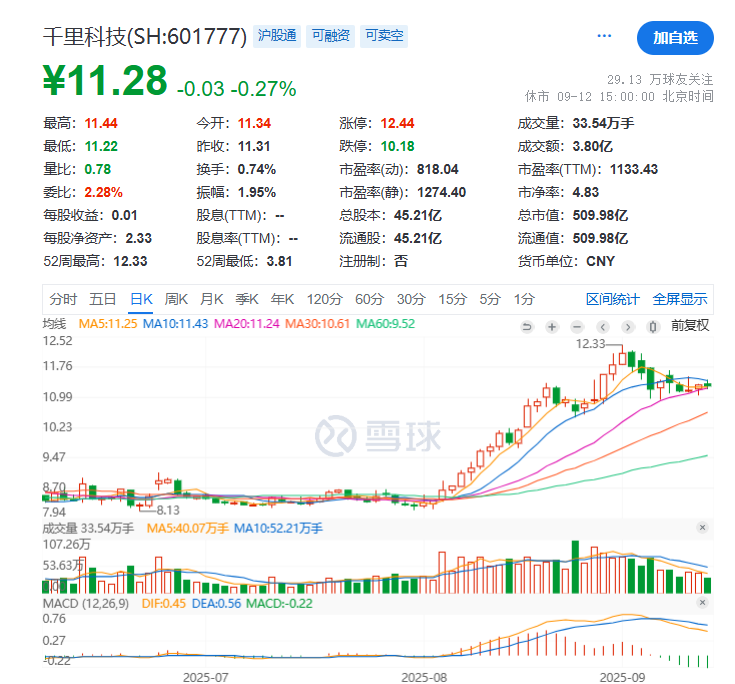
Task: Click the 换手 value 0.74%
Action: pos(256,169)
